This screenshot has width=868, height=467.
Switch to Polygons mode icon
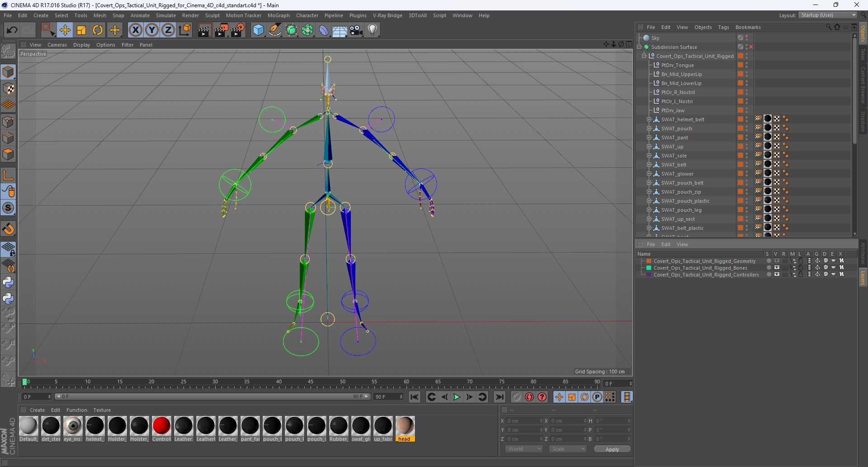click(8, 155)
